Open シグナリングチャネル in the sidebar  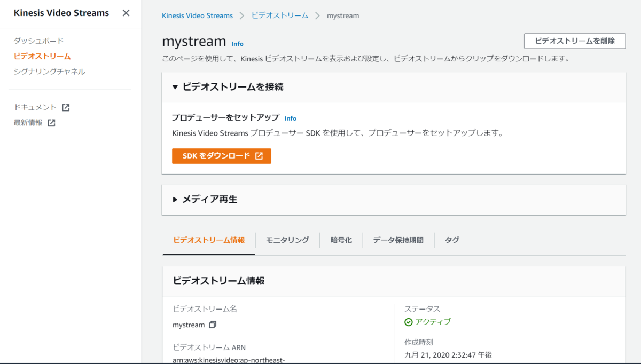(x=50, y=72)
